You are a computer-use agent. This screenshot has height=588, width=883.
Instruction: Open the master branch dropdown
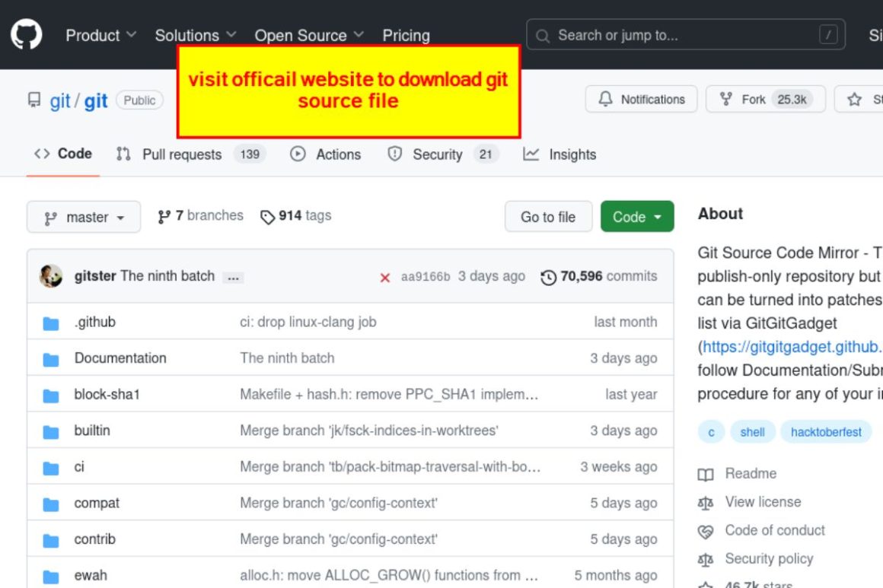(84, 217)
